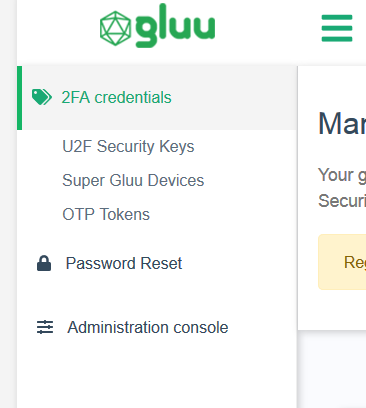Select the 2FA credentials menu label
The image size is (366, 408).
[116, 98]
